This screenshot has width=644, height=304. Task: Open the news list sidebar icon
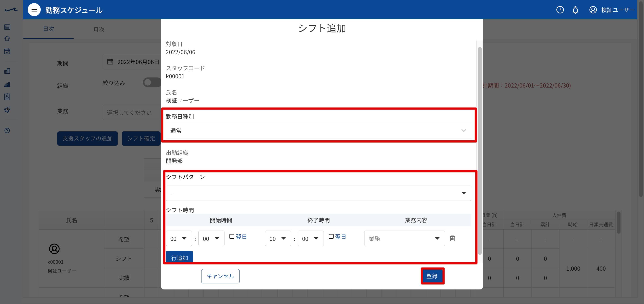7,27
